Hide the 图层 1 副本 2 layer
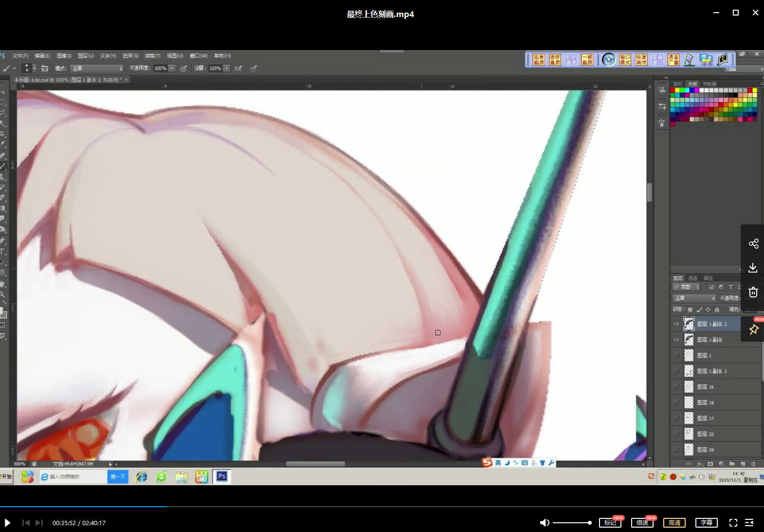The width and height of the screenshot is (764, 532). pos(676,324)
